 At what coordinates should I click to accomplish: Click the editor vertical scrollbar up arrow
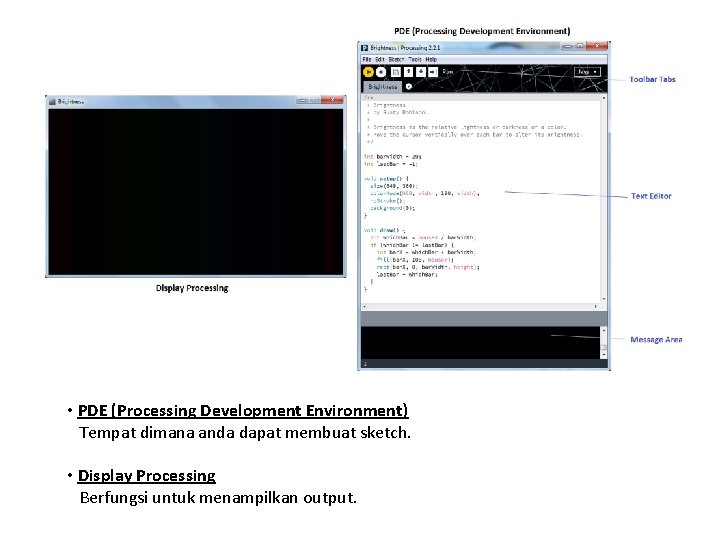click(604, 98)
